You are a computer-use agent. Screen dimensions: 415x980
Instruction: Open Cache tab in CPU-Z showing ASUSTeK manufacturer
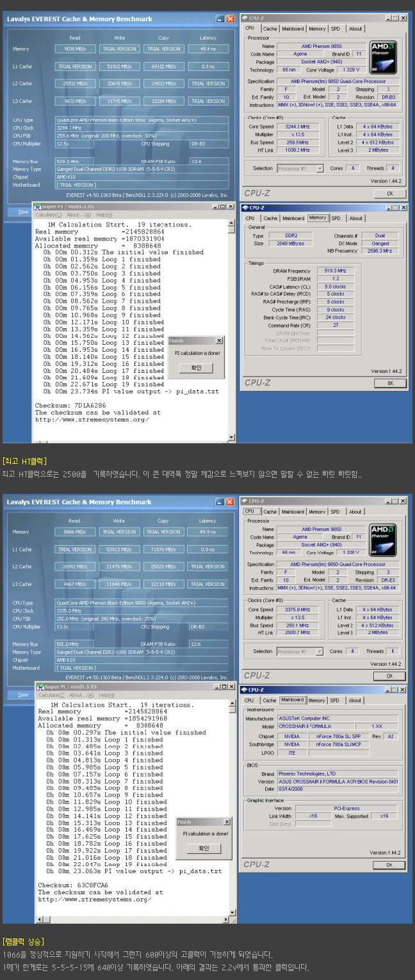coord(270,700)
